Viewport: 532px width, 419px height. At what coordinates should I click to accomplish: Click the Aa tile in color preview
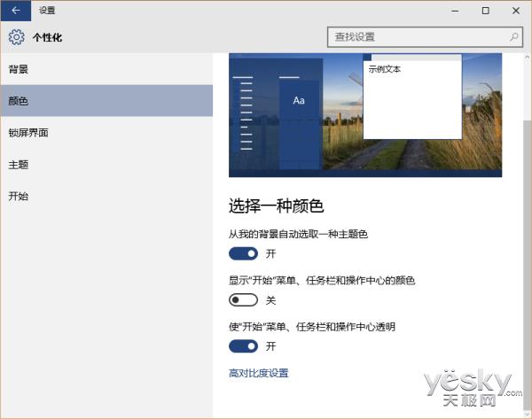(x=299, y=101)
